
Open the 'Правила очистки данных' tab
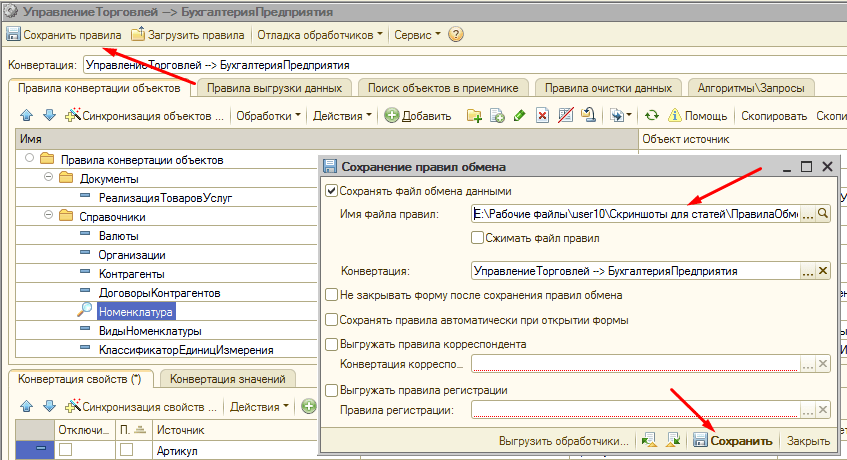click(x=608, y=88)
